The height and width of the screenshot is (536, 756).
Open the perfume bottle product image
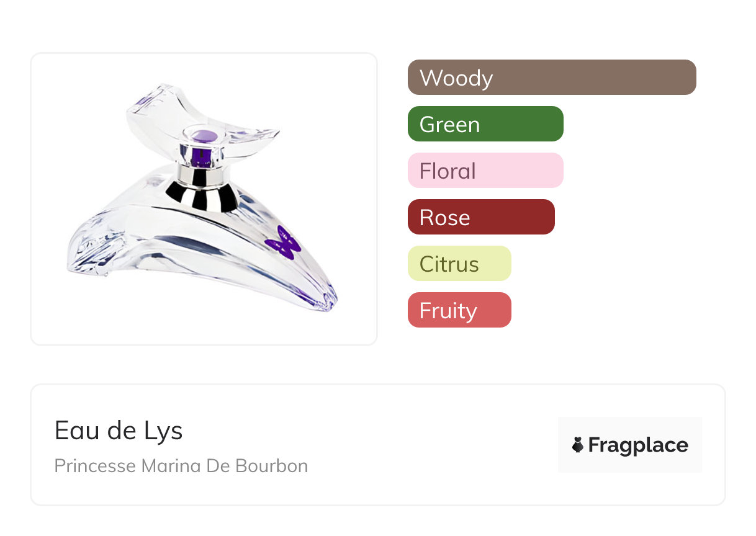tap(203, 199)
